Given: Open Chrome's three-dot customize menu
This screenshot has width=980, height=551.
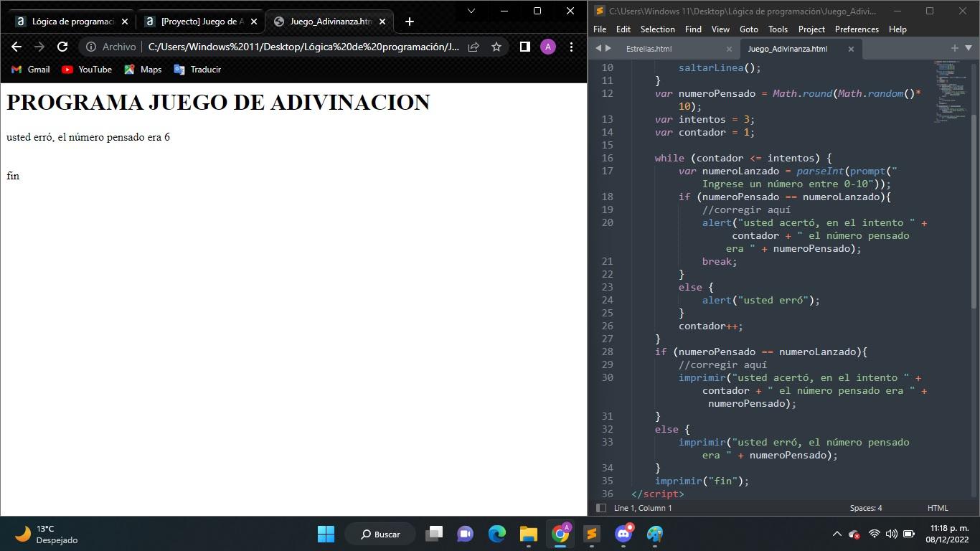Looking at the screenshot, I should click(x=571, y=47).
